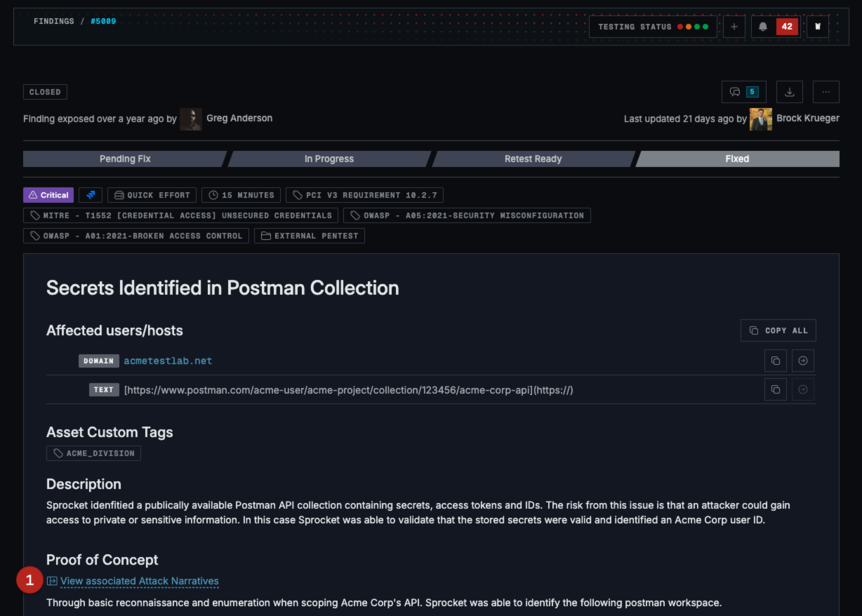862x616 pixels.
Task: Click the plus icon in top bar
Action: coord(734,26)
